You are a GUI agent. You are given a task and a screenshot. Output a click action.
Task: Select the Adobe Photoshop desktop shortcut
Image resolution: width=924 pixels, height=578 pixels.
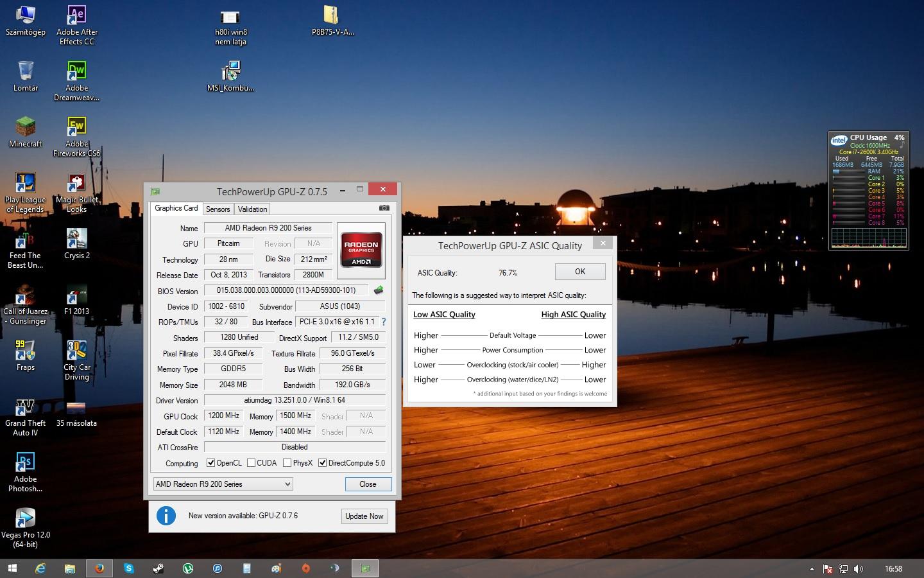click(26, 472)
